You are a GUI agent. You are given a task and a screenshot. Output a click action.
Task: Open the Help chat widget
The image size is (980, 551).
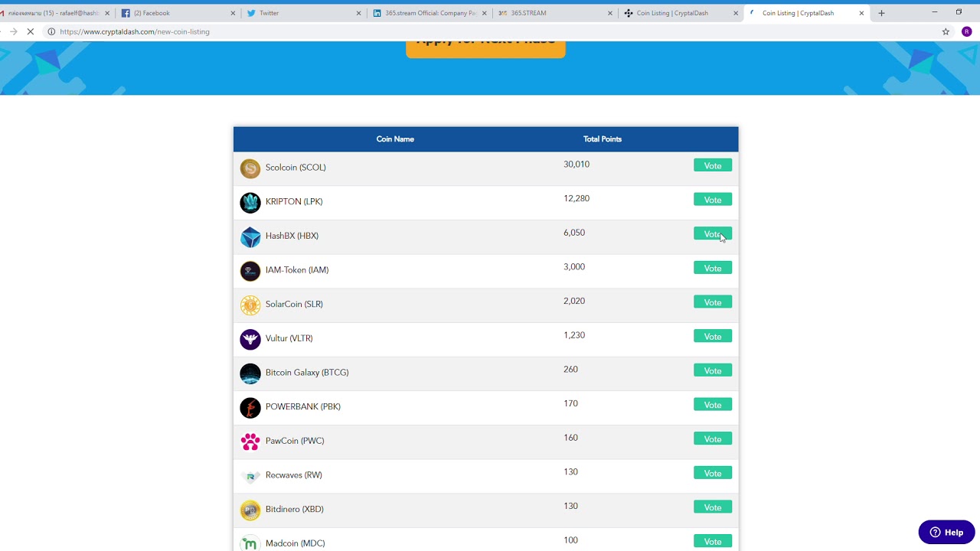pyautogui.click(x=946, y=532)
